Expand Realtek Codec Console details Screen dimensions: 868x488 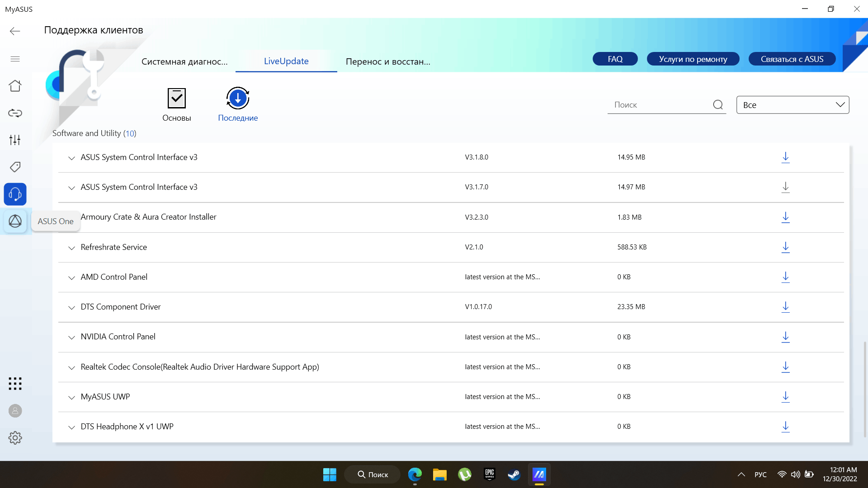[x=71, y=368]
